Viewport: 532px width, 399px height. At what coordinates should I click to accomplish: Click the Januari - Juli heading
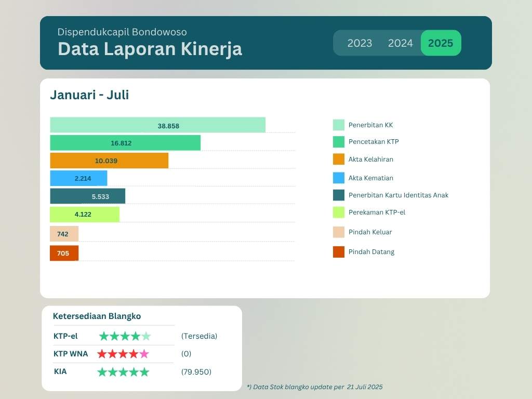(89, 95)
